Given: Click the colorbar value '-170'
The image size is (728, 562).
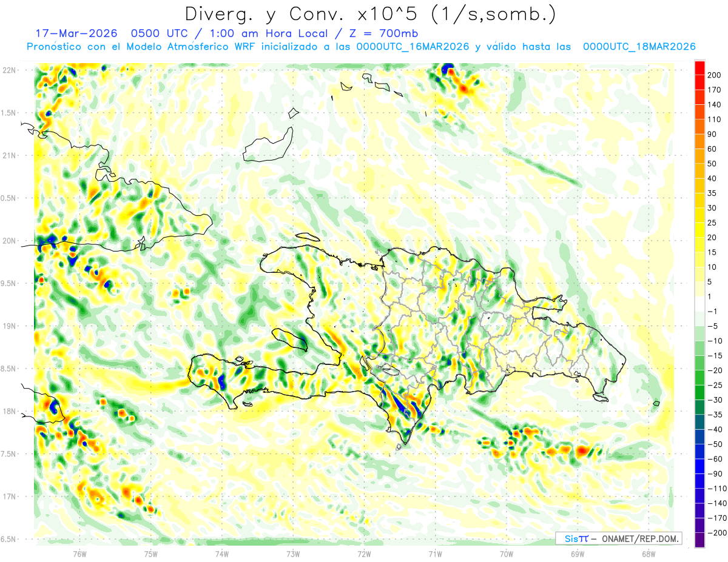Looking at the screenshot, I should point(717,518).
